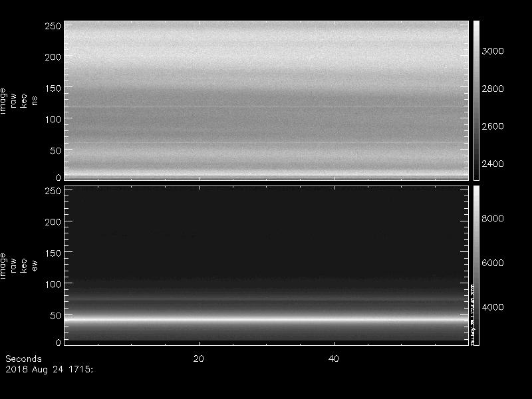
Task: Click the 0 tick label of ns plot
Action: coord(59,178)
